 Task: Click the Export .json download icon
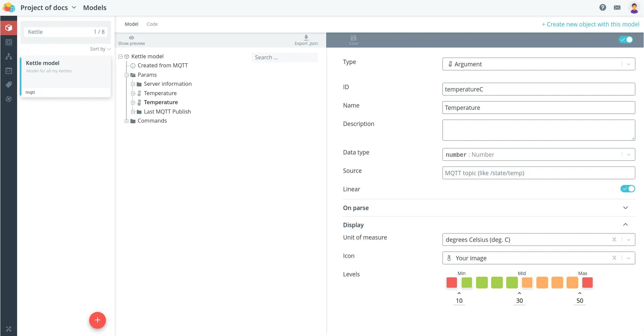click(306, 38)
